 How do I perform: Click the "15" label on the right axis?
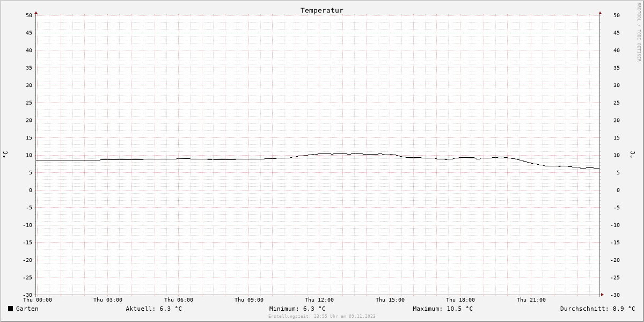coord(616,137)
